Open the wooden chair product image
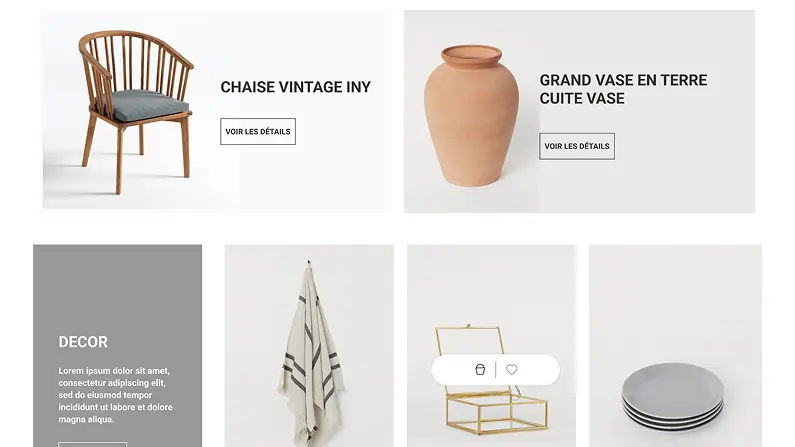The image size is (795, 447). tap(135, 111)
